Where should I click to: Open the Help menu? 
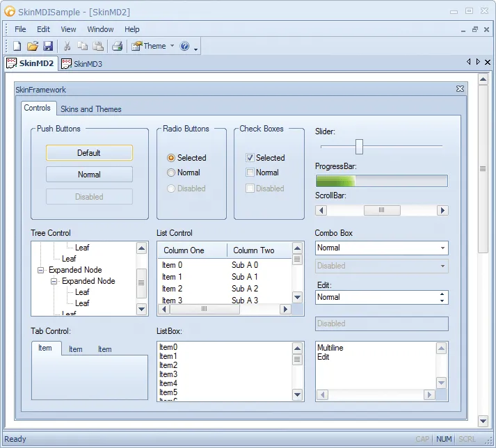coord(132,29)
